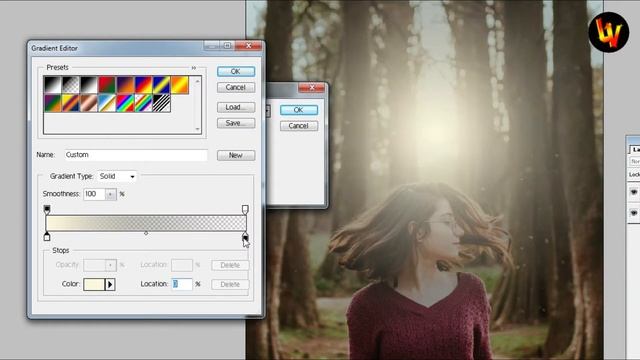The width and height of the screenshot is (640, 360).
Task: Toggle the upper layer's eye visibility icon
Action: (x=634, y=192)
